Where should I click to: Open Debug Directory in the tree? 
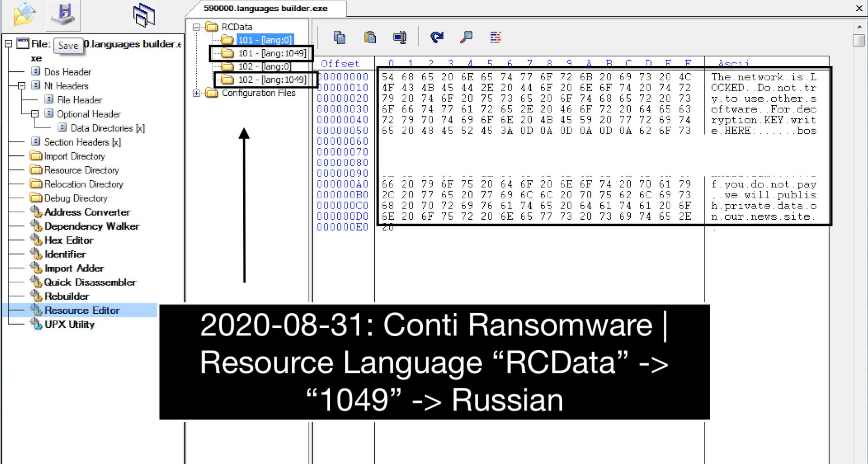(x=76, y=199)
